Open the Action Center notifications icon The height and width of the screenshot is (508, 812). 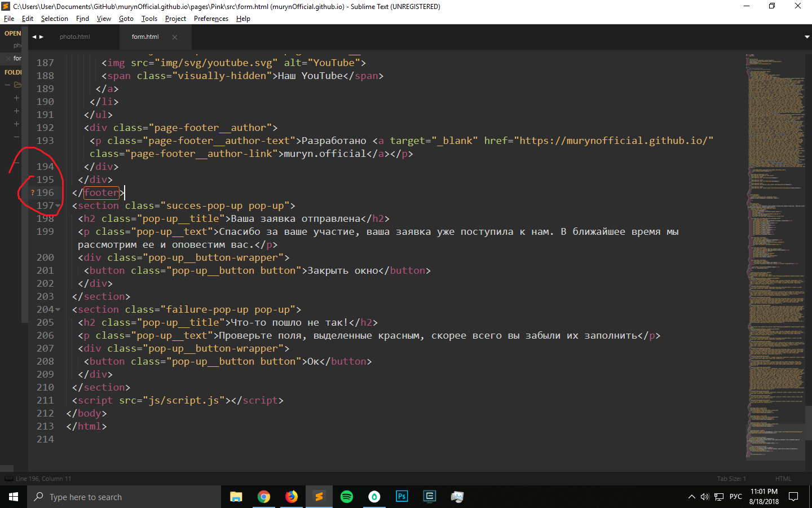click(794, 497)
